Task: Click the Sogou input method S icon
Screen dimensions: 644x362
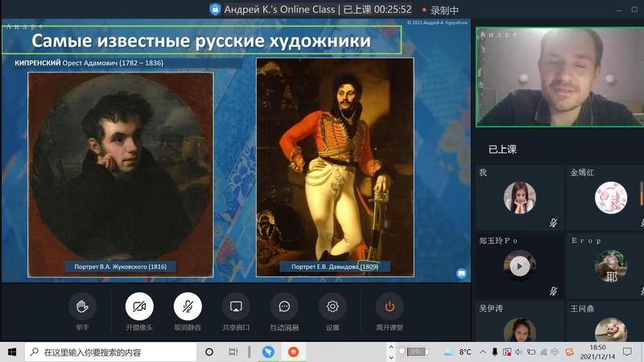Action: (569, 352)
